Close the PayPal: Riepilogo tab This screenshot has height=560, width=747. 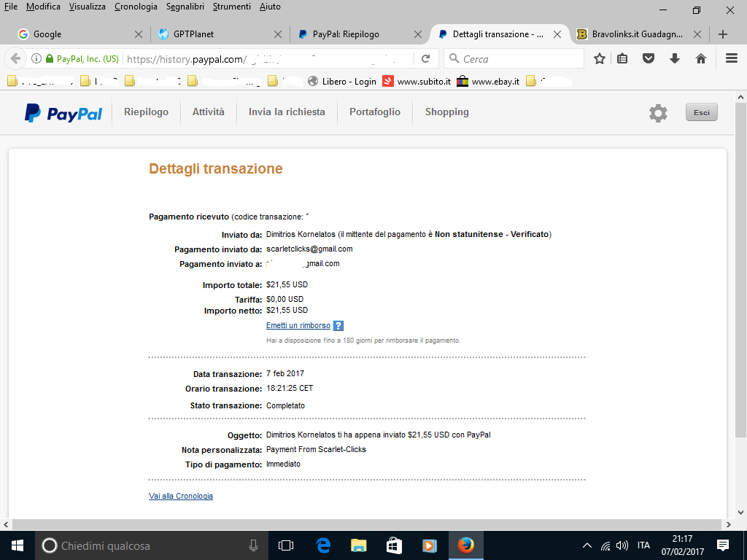pos(418,34)
